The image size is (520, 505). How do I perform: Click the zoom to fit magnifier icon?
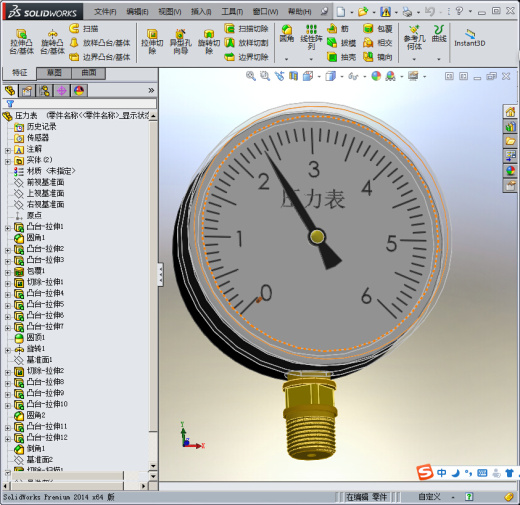(251, 76)
